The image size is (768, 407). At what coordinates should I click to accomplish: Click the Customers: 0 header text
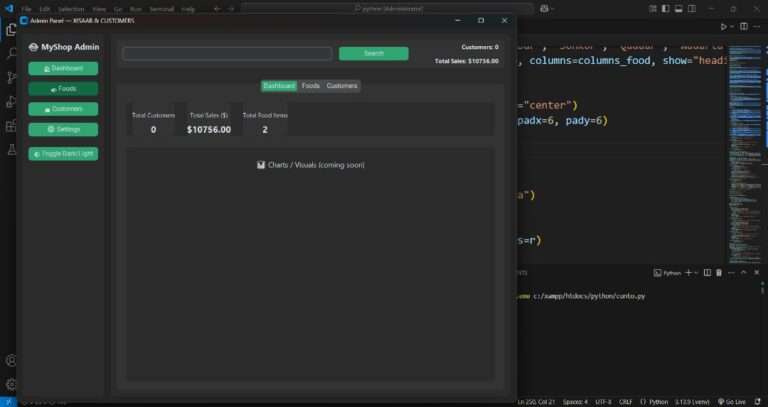pyautogui.click(x=480, y=47)
